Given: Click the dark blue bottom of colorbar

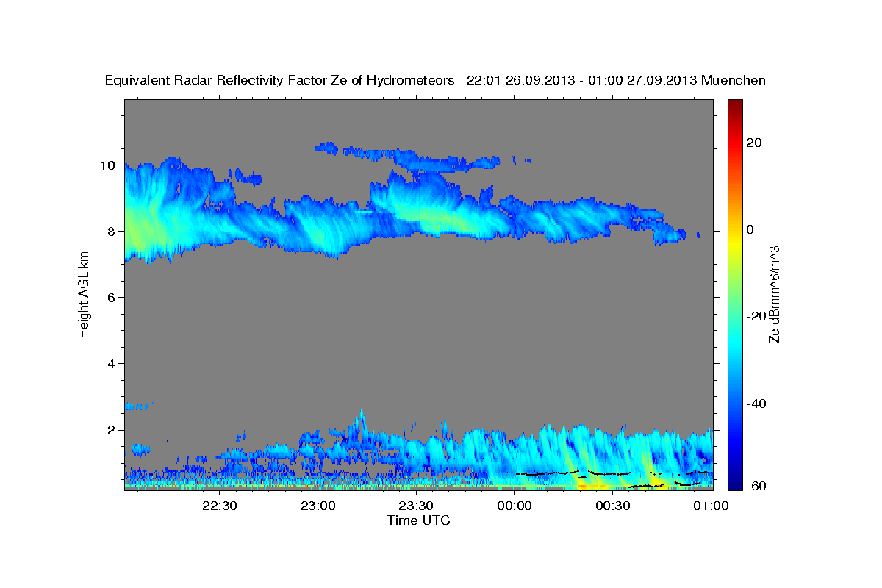Looking at the screenshot, I should [x=735, y=482].
